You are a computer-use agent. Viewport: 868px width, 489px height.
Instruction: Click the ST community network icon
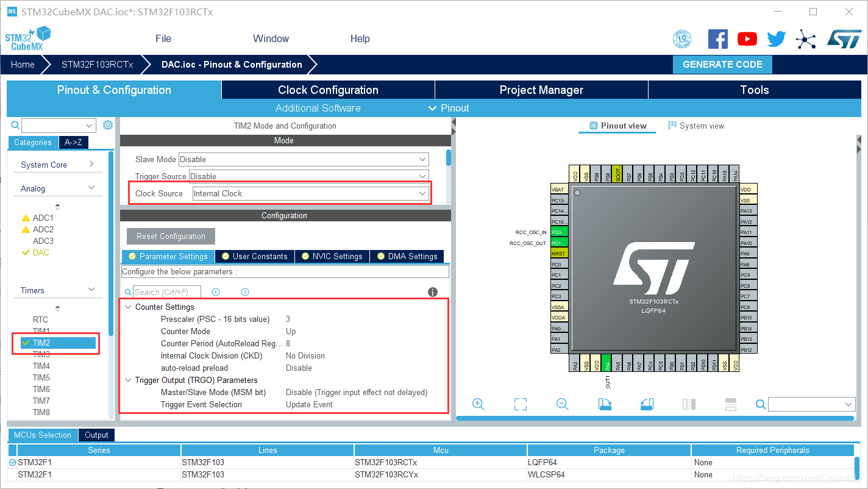[806, 40]
